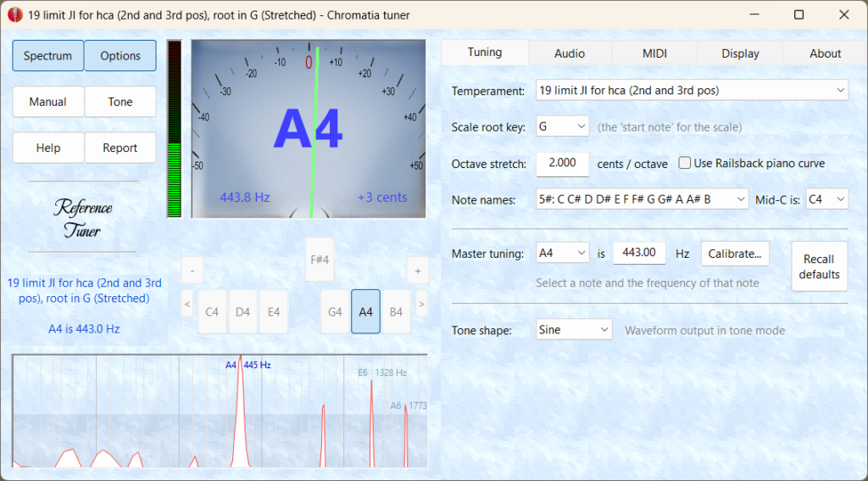Enable Use Railsback piano curve checkbox
The height and width of the screenshot is (481, 868).
click(685, 163)
